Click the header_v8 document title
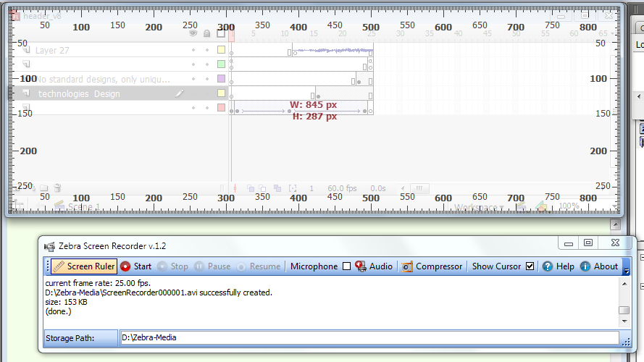 (42, 16)
